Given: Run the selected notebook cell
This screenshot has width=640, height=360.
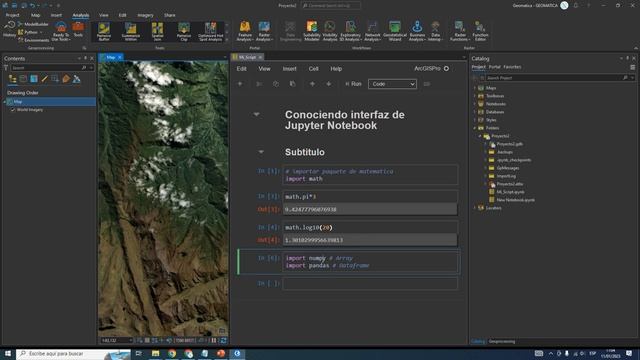Looking at the screenshot, I should tap(353, 84).
